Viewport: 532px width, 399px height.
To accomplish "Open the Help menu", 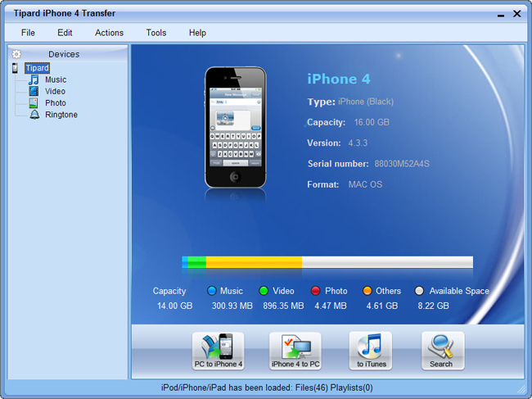I will coord(197,33).
